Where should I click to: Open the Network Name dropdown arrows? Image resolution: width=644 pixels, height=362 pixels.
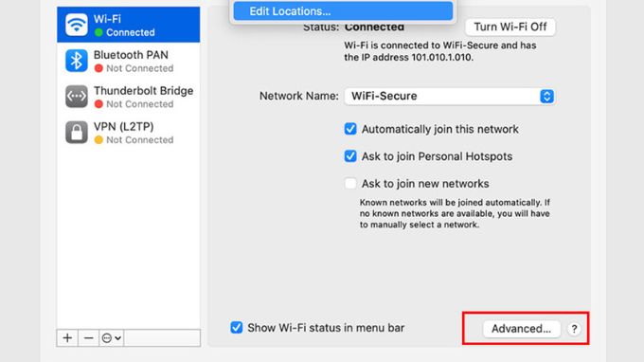pyautogui.click(x=546, y=96)
